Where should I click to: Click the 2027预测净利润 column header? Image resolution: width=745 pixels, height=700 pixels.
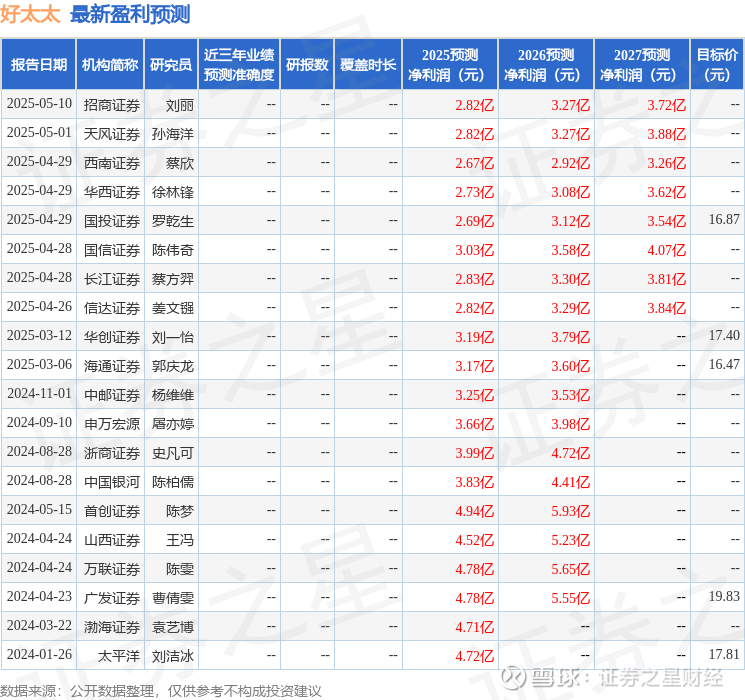coord(642,65)
